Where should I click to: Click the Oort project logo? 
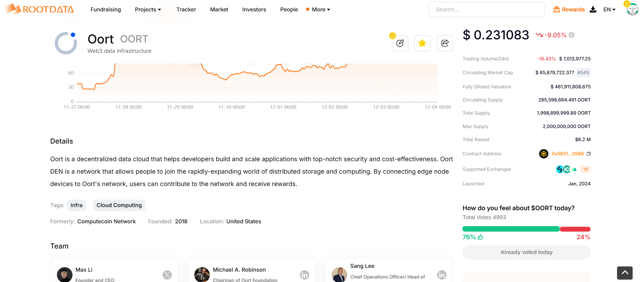point(66,43)
